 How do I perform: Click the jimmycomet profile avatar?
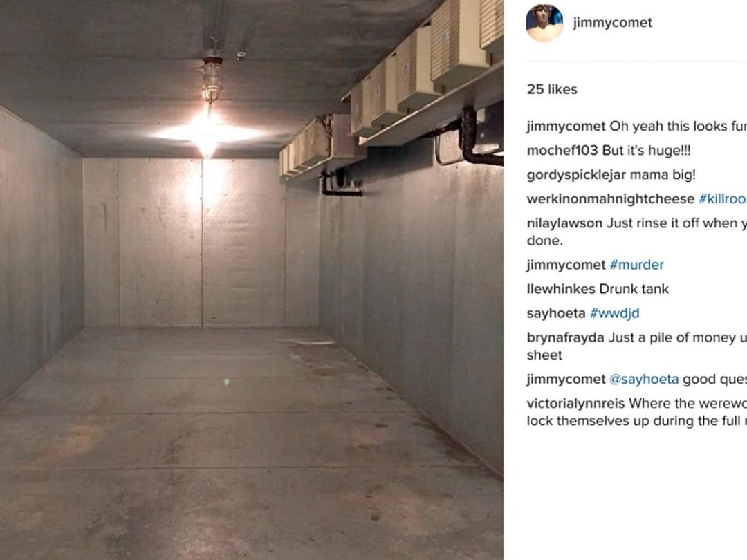pyautogui.click(x=544, y=23)
